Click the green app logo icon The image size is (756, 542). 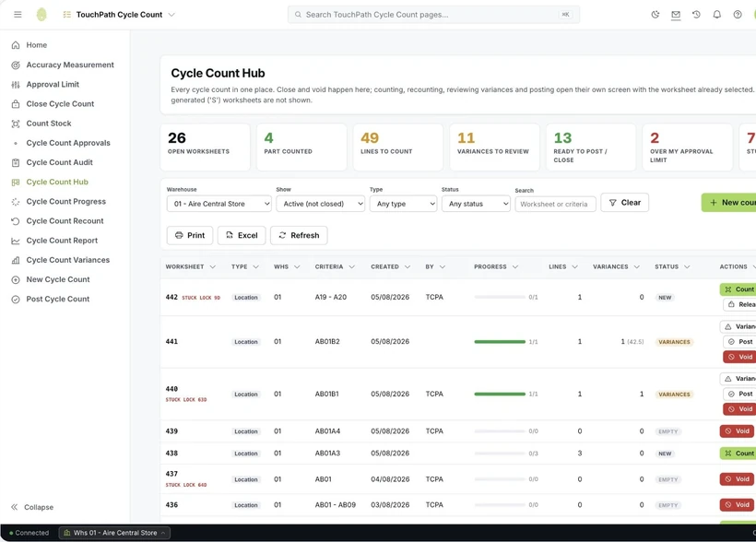(x=41, y=15)
